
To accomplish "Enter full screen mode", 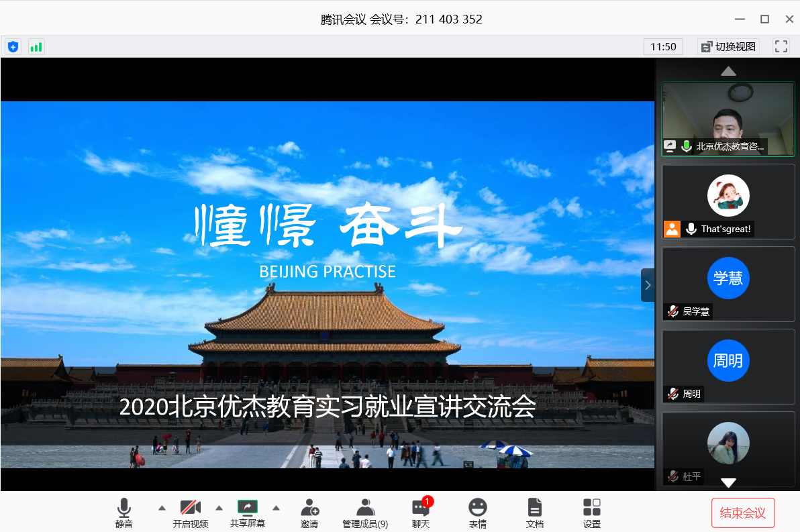I will (x=781, y=46).
